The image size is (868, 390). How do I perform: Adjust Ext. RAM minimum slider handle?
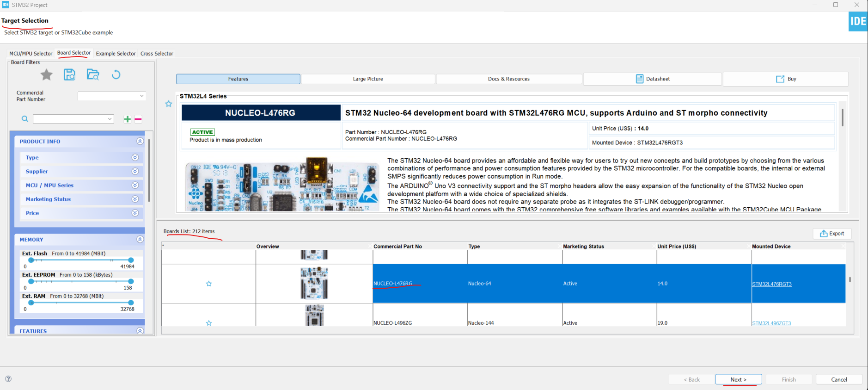point(31,303)
